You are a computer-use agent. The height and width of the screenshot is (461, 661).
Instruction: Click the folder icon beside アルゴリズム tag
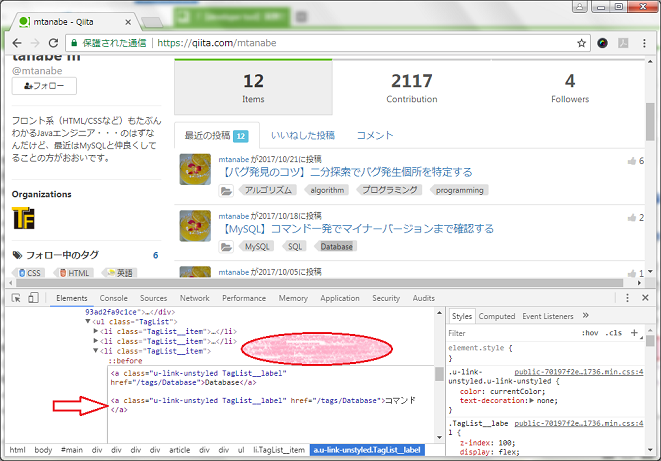(x=226, y=191)
